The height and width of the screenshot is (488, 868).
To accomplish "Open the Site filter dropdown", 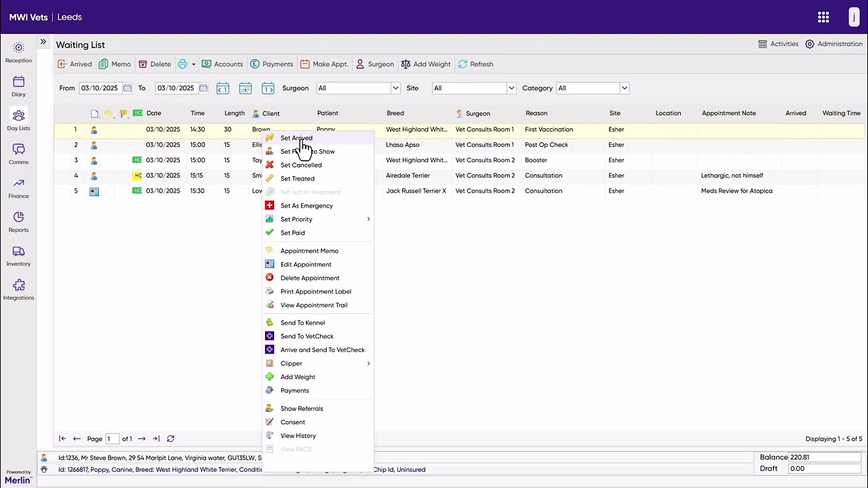I will pos(511,88).
